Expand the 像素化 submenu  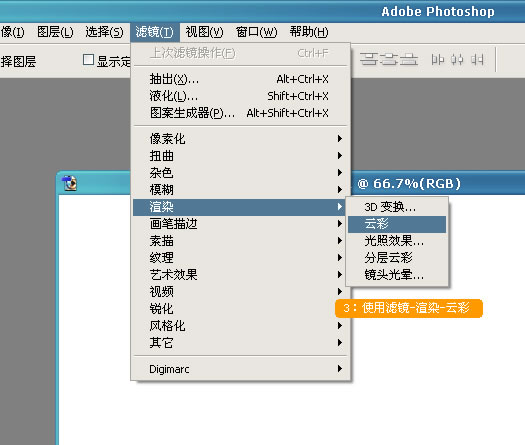(240, 139)
